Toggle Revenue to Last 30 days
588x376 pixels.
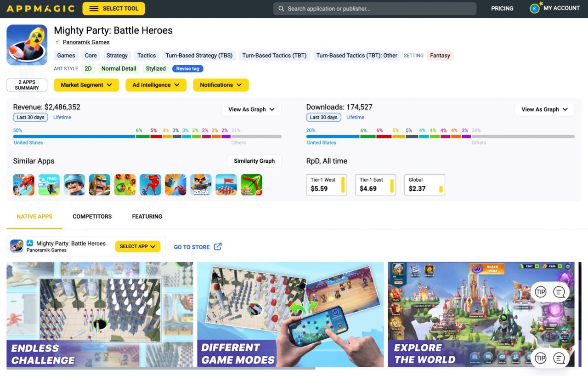(30, 117)
